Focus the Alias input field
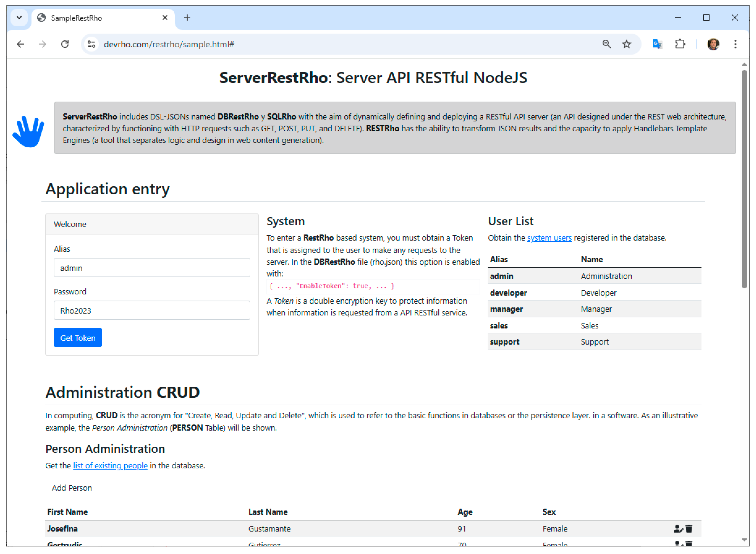Screen dimensions: 756x554 pos(152,267)
